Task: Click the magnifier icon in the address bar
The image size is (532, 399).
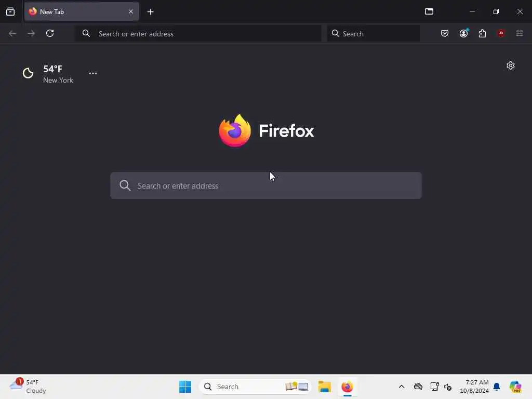Action: (x=86, y=33)
